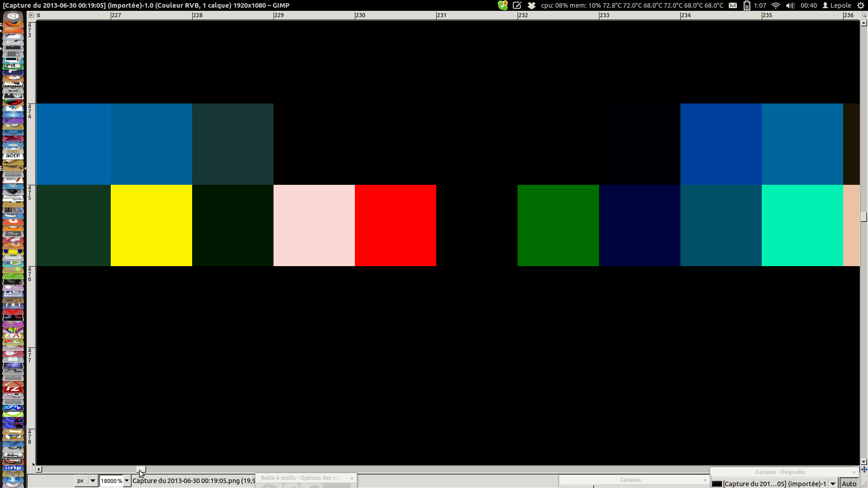
Task: Click the scroll left arrow of horizontal scrollbar
Action: (x=39, y=469)
